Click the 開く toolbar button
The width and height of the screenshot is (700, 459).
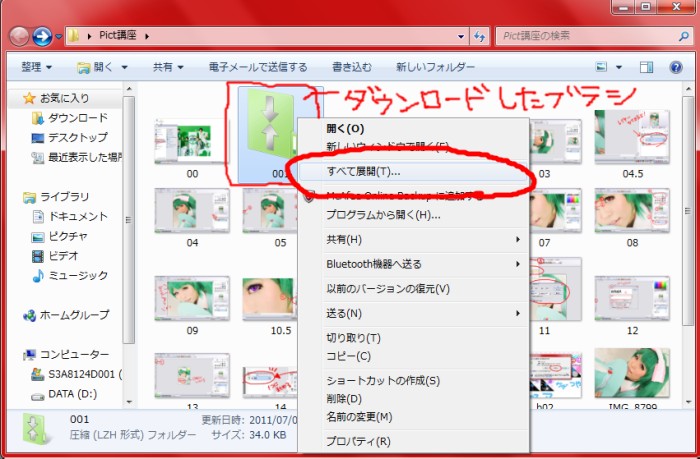click(x=96, y=67)
